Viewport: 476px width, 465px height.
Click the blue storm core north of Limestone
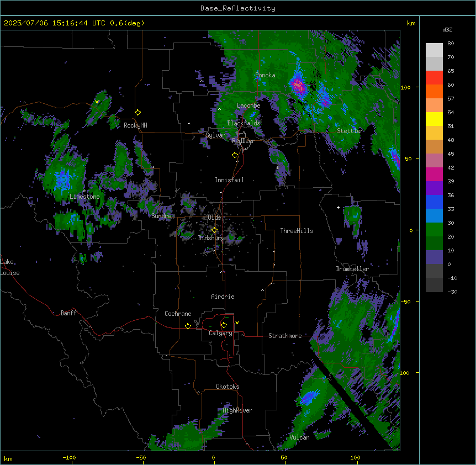[x=64, y=179]
